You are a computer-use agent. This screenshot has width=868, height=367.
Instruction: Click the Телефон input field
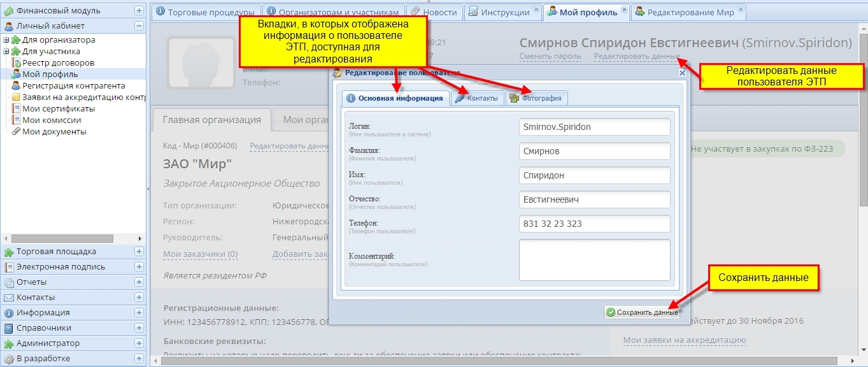click(x=594, y=224)
